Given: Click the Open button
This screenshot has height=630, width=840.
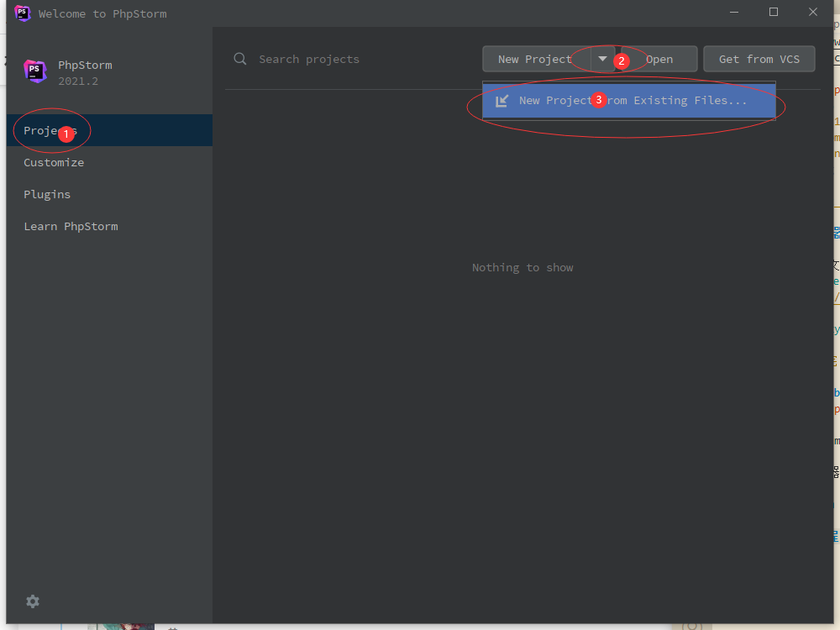Looking at the screenshot, I should point(659,59).
